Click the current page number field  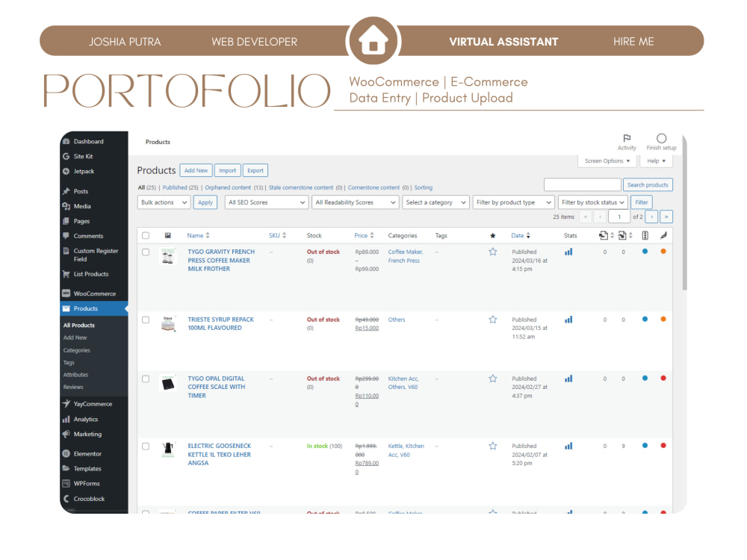pyautogui.click(x=619, y=217)
